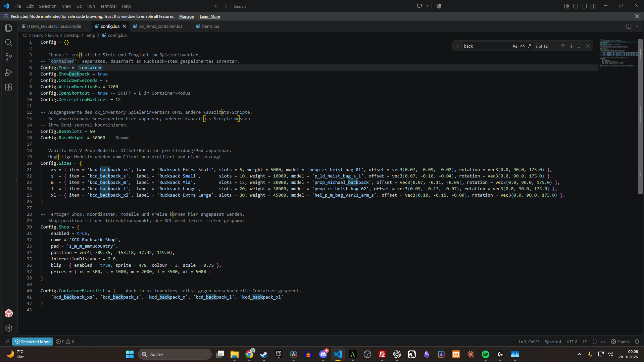Image resolution: width=644 pixels, height=362 pixels.
Task: Toggle Find in Selection option
Action: [x=579, y=46]
